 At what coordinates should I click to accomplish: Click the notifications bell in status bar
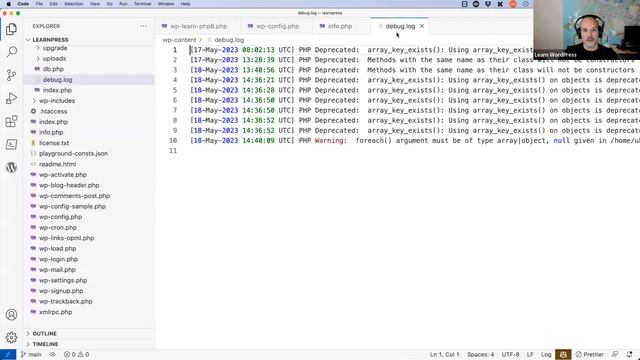[629, 355]
